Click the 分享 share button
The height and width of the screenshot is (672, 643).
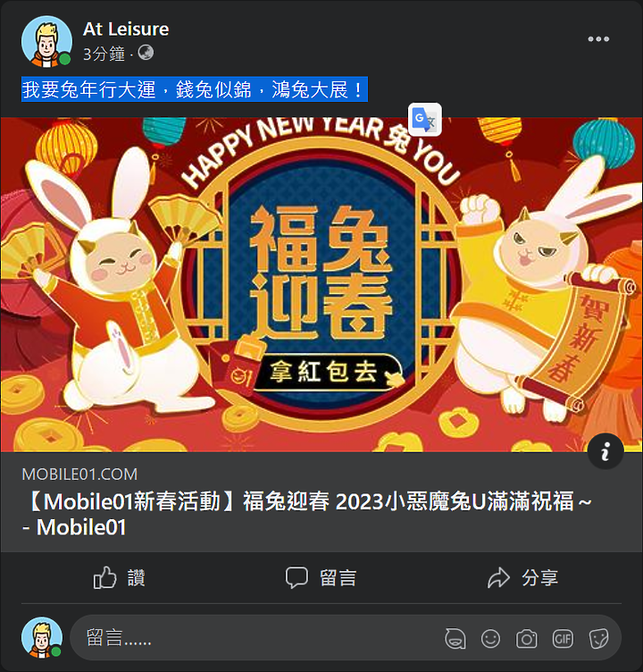click(x=522, y=577)
